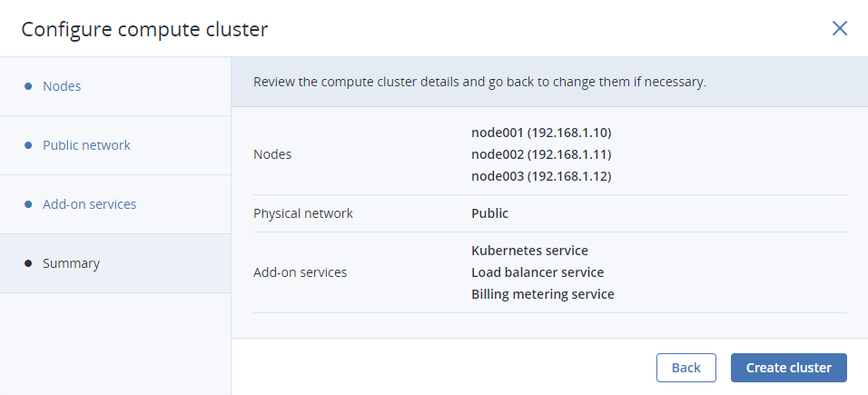Select the Summary step in sidebar
This screenshot has width=868, height=395.
point(71,263)
